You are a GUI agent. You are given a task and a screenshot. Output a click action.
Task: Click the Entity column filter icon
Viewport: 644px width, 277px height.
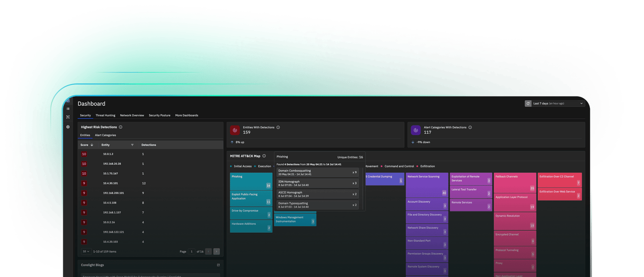(x=132, y=145)
